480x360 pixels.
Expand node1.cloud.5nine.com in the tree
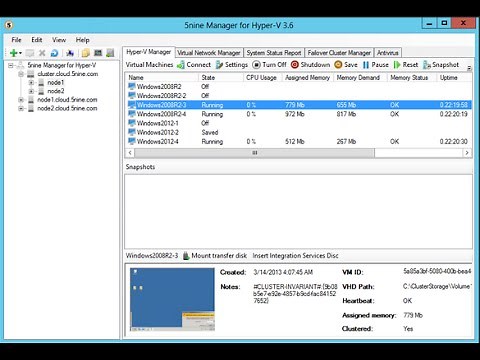21,100
